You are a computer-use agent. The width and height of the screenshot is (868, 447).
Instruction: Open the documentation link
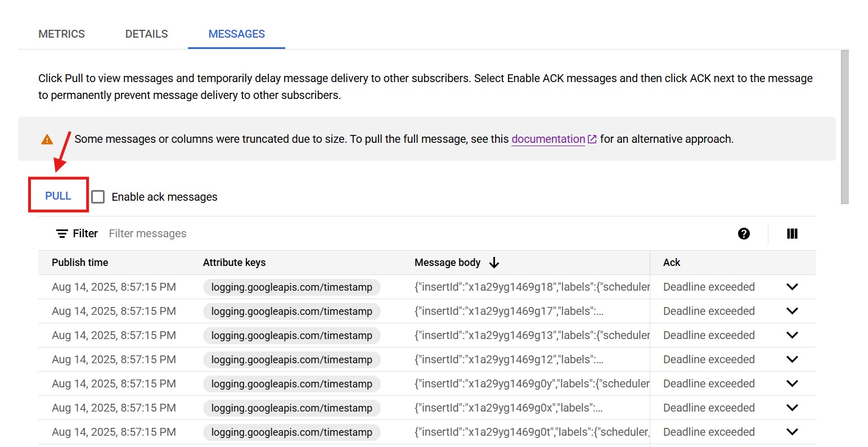click(548, 139)
